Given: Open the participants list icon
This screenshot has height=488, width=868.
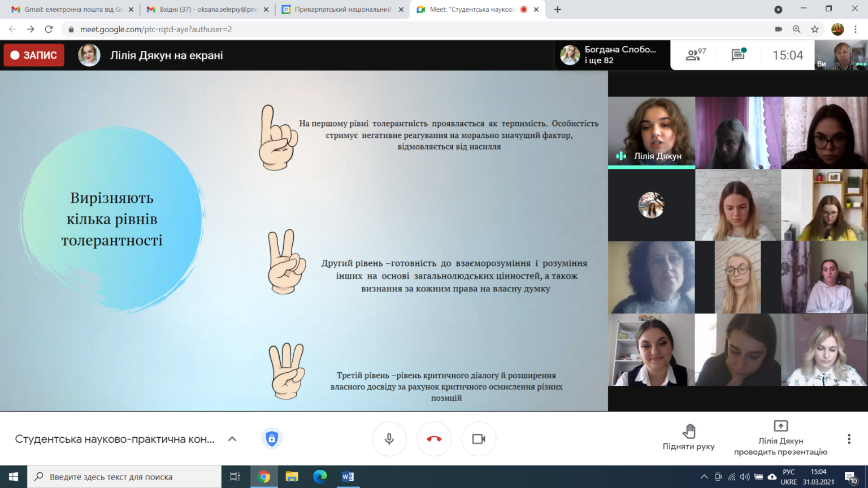Looking at the screenshot, I should point(696,55).
